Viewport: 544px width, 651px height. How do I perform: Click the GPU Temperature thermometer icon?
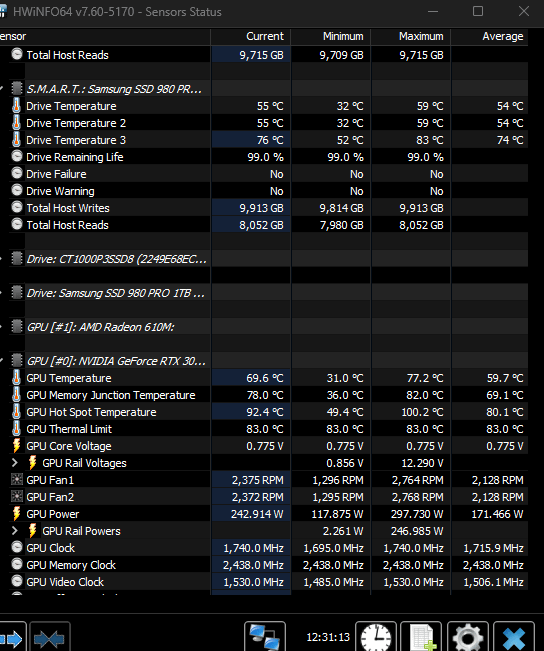(x=17, y=378)
